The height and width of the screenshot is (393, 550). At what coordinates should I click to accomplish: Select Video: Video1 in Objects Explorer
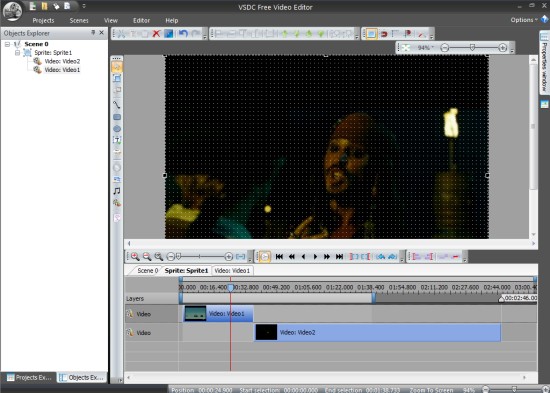click(62, 70)
